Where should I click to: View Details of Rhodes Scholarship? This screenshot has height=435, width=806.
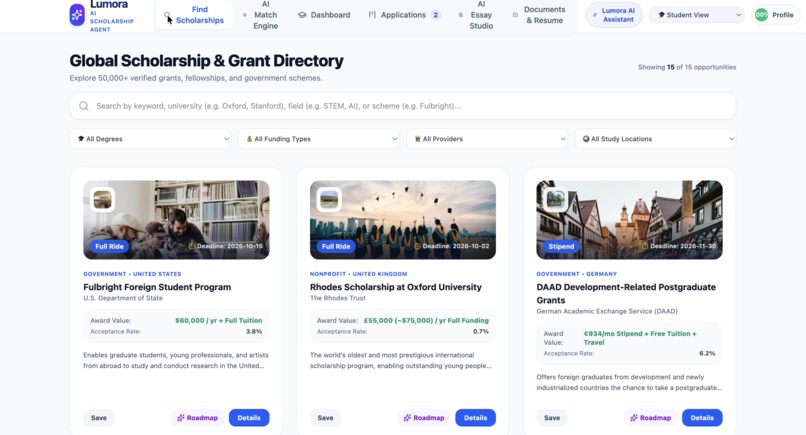point(475,418)
